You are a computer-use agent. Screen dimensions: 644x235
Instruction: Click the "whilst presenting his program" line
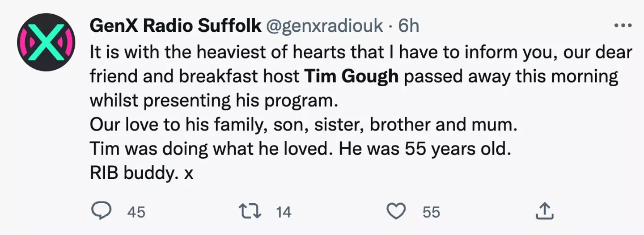coord(212,101)
